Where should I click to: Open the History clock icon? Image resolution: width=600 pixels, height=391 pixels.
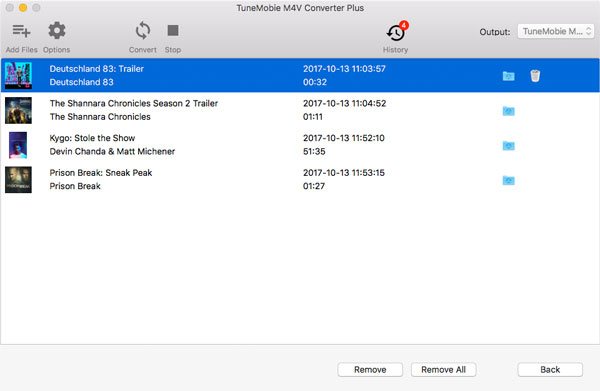point(396,33)
